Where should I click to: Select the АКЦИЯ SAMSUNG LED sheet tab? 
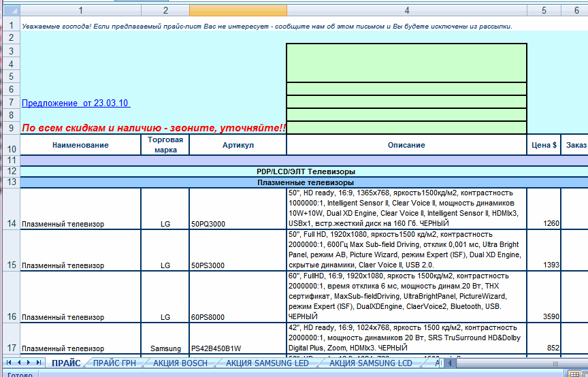click(267, 363)
